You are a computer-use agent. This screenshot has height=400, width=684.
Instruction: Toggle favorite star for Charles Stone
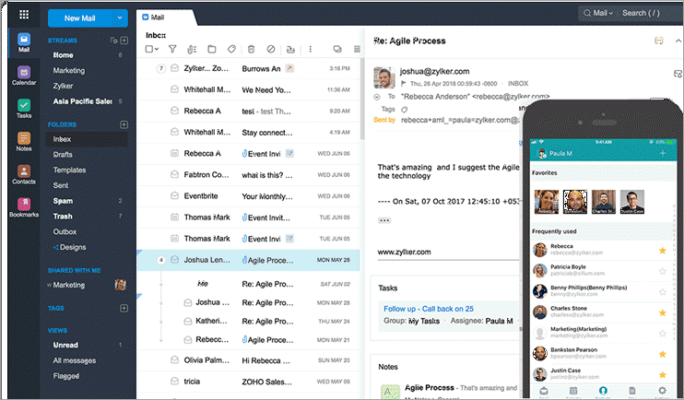662,312
